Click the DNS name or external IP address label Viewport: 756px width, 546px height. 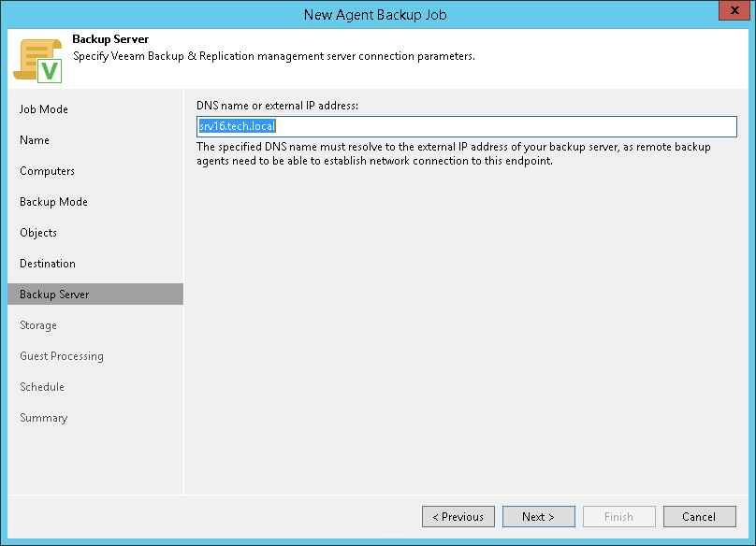click(278, 105)
